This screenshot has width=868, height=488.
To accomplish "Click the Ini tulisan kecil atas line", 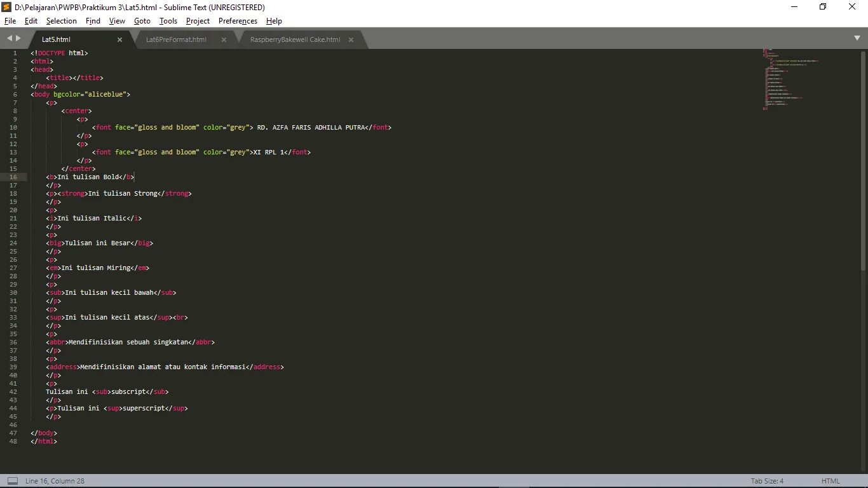I will tap(117, 317).
